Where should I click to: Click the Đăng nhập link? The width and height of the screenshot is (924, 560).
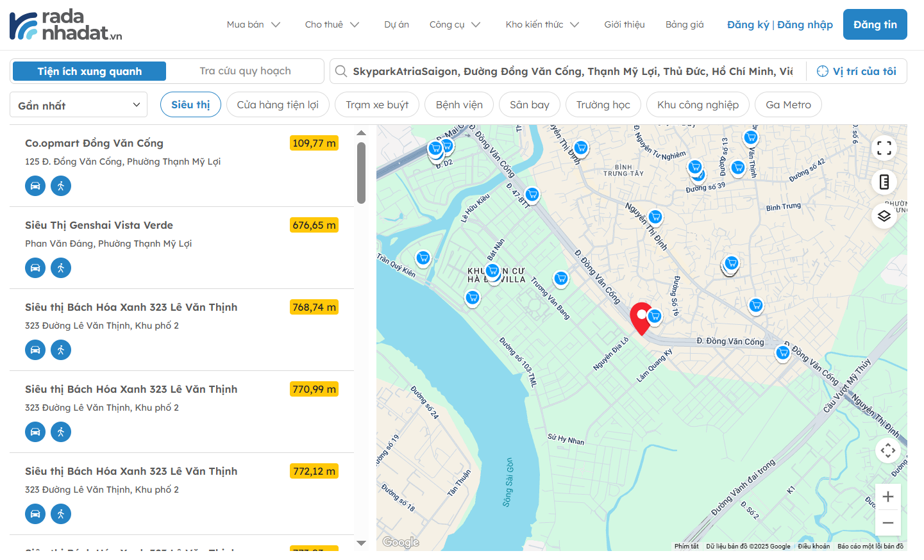[x=805, y=24]
